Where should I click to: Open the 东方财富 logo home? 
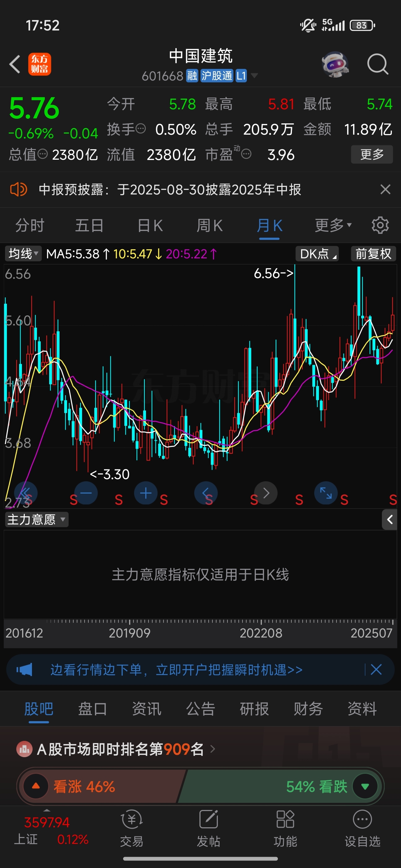pos(39,64)
